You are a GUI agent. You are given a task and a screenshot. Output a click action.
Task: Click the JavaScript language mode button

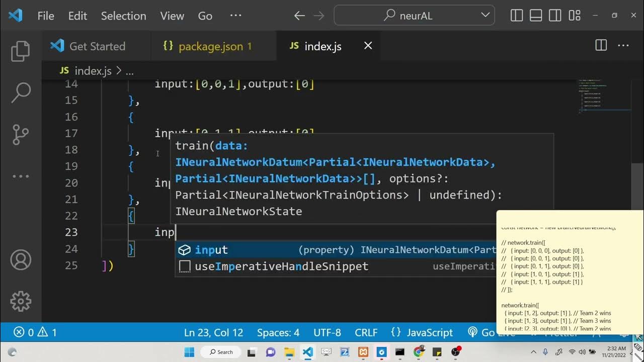point(422,332)
